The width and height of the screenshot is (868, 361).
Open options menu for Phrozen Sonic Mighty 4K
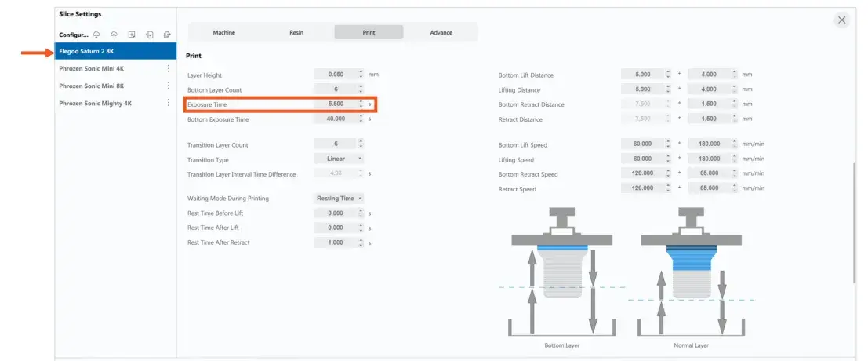[168, 103]
